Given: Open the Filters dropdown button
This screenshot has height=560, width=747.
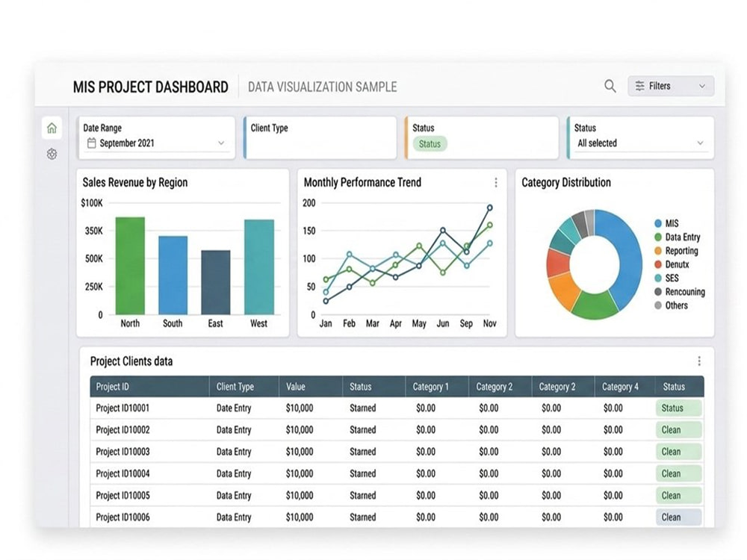Looking at the screenshot, I should [671, 86].
